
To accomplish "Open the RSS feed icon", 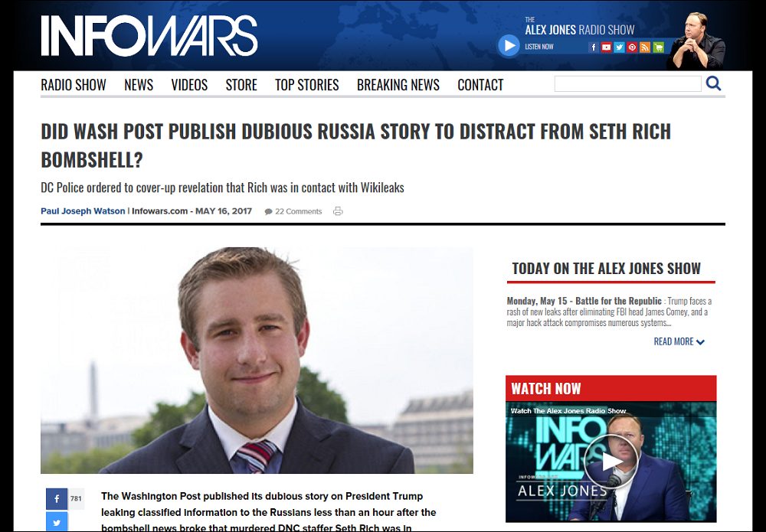I will [645, 47].
